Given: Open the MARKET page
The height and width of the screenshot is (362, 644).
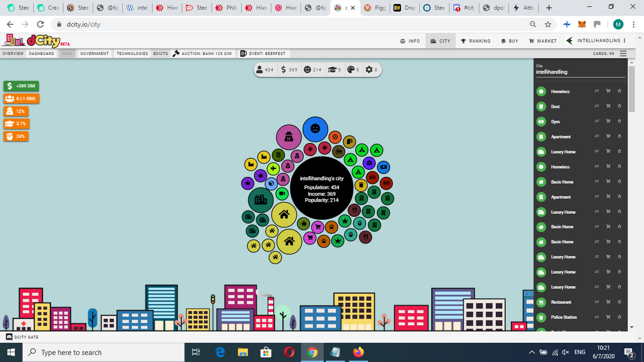Looking at the screenshot, I should coord(543,41).
